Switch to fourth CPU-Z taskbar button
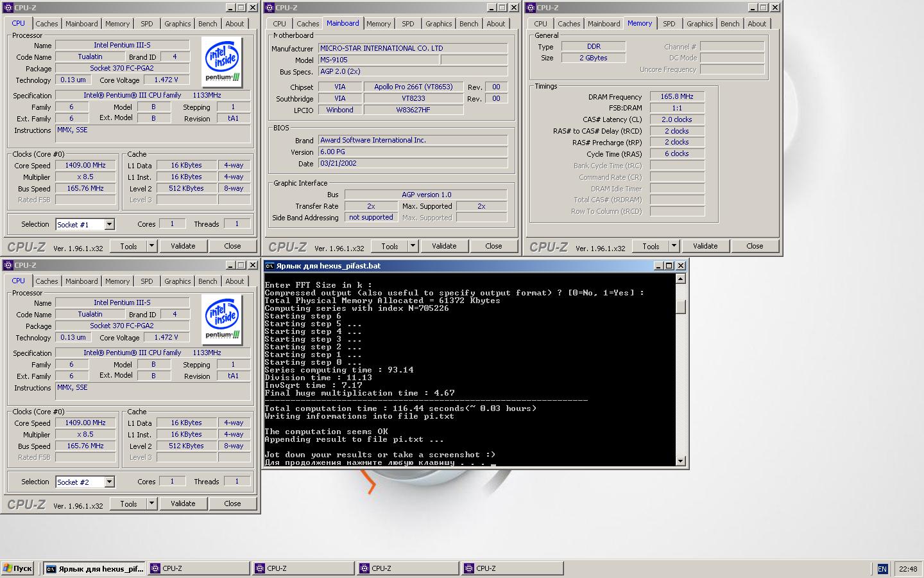The image size is (924, 578). (x=512, y=568)
